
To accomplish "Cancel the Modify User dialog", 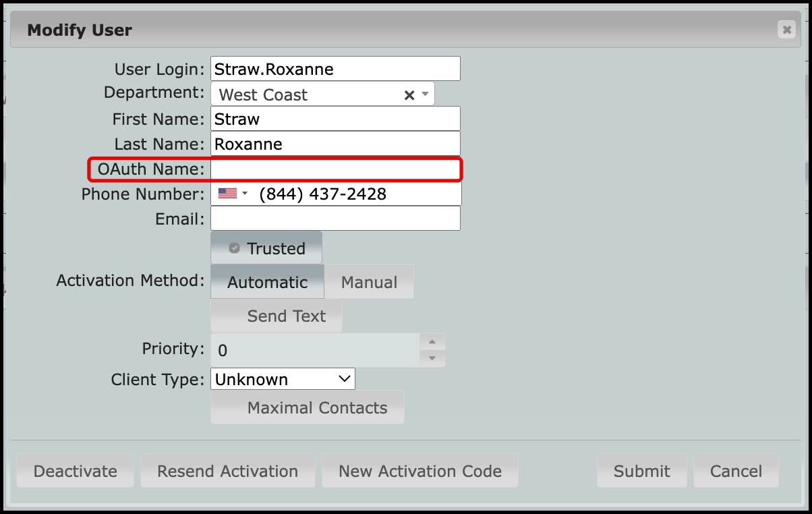I will [736, 471].
